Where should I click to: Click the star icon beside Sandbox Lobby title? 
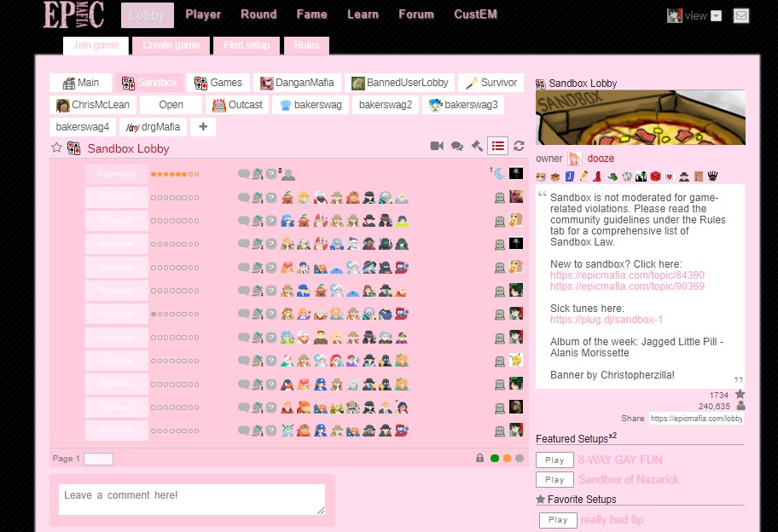58,147
